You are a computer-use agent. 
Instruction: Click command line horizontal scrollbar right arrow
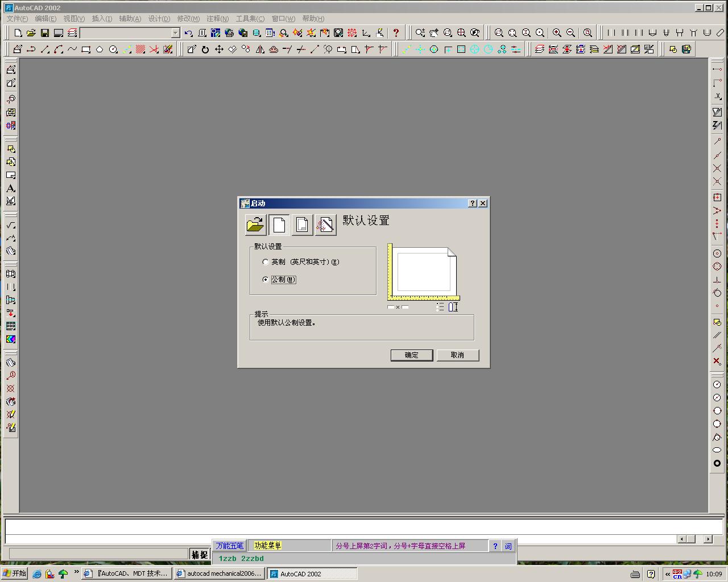coord(708,539)
